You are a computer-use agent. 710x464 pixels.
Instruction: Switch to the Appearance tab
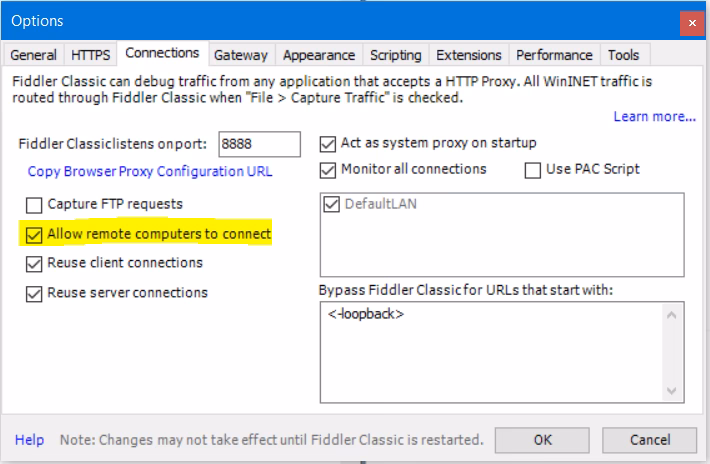pyautogui.click(x=319, y=55)
